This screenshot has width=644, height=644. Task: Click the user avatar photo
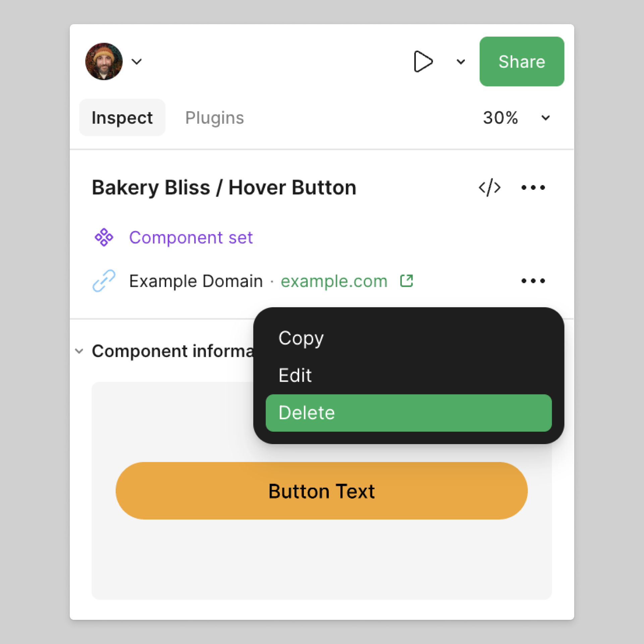point(104,61)
